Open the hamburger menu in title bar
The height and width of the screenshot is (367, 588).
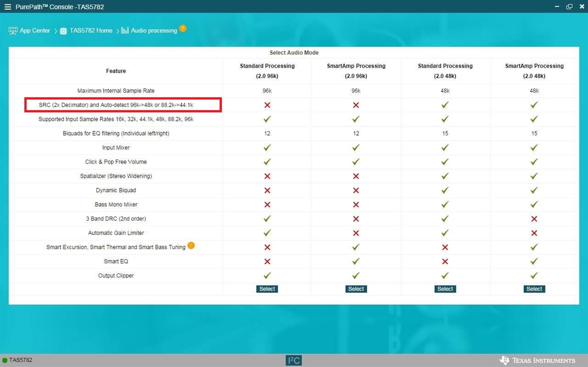click(x=7, y=7)
